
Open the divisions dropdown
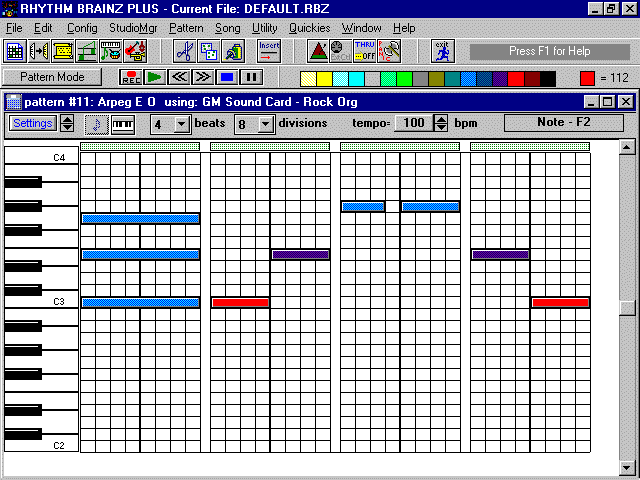pos(265,124)
